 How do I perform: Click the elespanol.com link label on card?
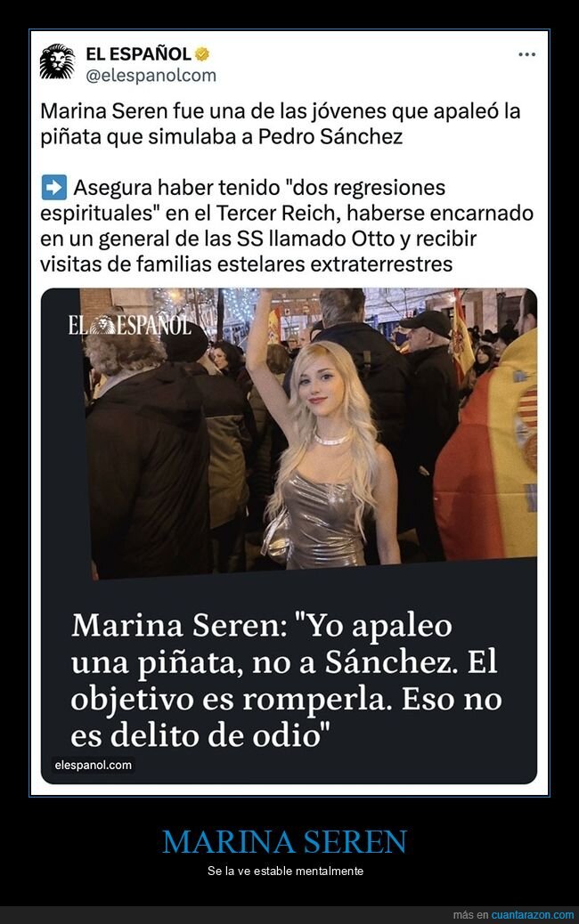94,765
